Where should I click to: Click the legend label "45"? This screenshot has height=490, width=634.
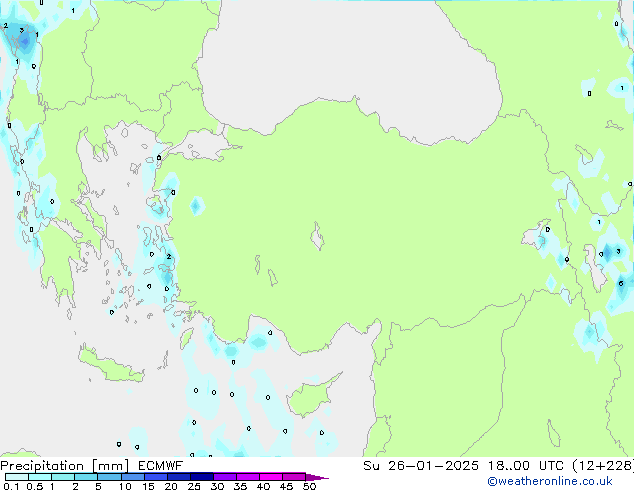pos(286,486)
